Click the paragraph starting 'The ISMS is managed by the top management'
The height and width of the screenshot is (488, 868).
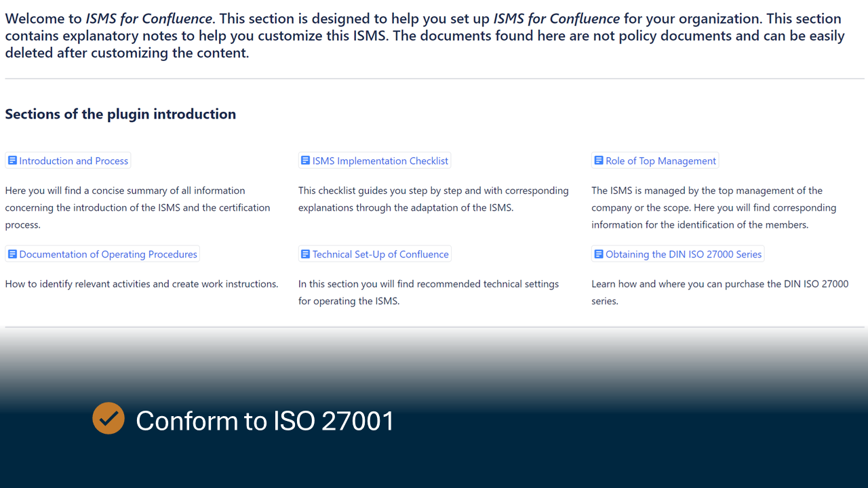pyautogui.click(x=713, y=207)
